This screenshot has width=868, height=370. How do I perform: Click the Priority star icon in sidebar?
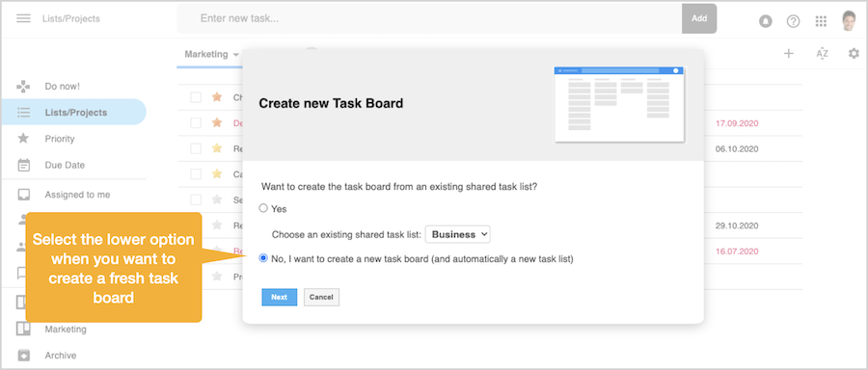pos(23,138)
